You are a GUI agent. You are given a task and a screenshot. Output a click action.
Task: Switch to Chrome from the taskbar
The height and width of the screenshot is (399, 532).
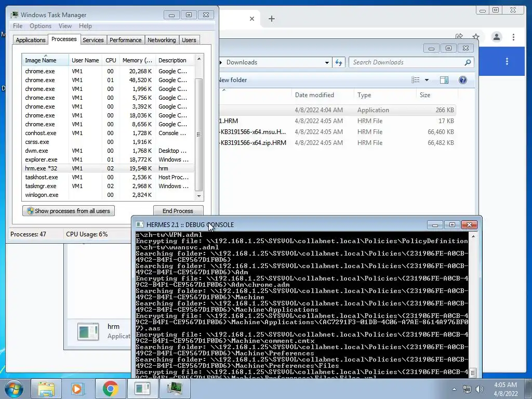click(110, 389)
